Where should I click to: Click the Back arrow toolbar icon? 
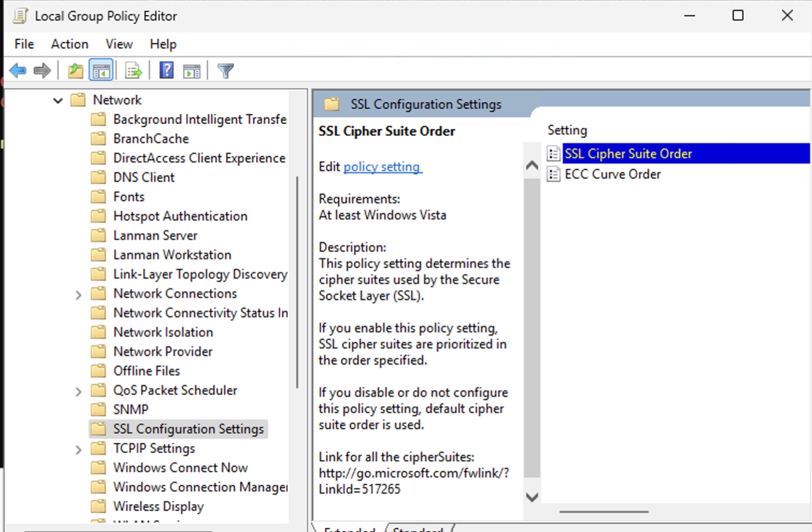pyautogui.click(x=18, y=71)
